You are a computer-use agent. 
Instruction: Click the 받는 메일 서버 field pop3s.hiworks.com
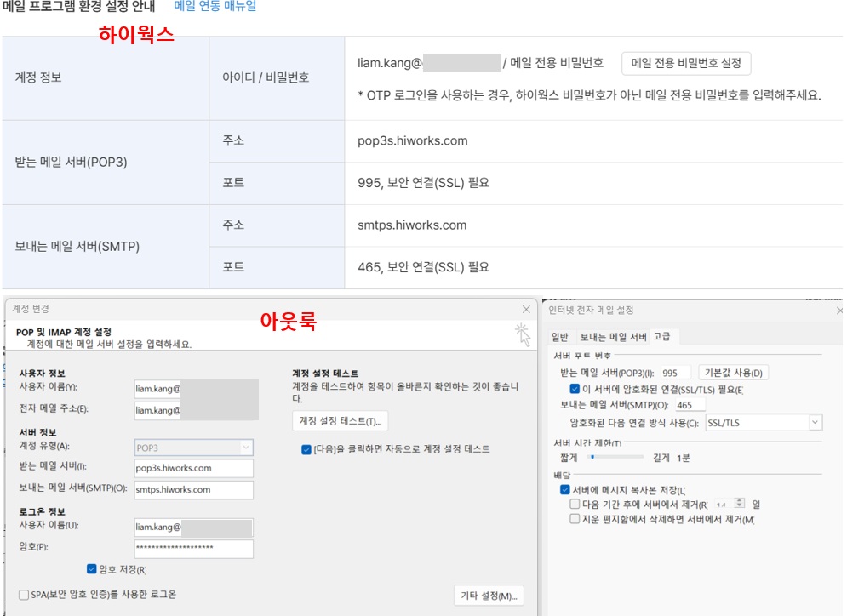pyautogui.click(x=193, y=468)
